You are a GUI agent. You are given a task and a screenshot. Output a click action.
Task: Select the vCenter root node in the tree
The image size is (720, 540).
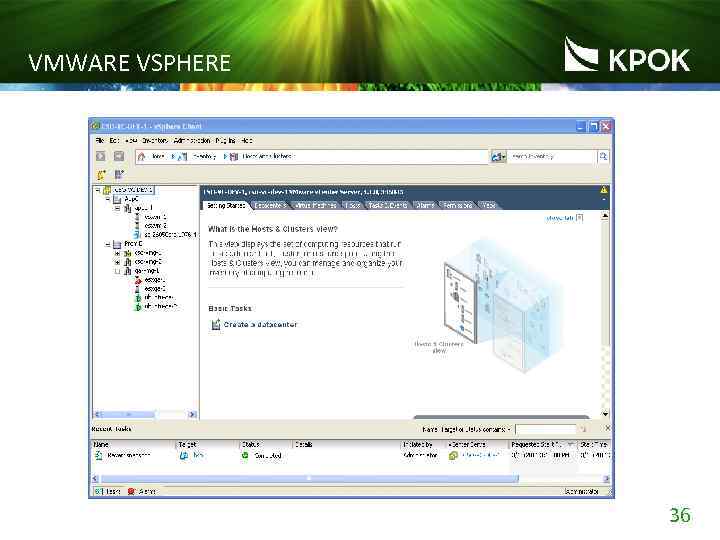click(133, 190)
